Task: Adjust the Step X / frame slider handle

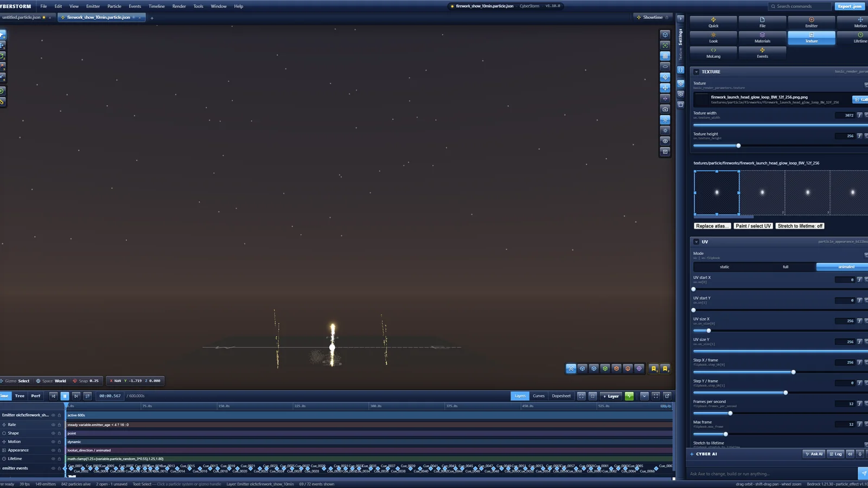Action: pyautogui.click(x=793, y=372)
